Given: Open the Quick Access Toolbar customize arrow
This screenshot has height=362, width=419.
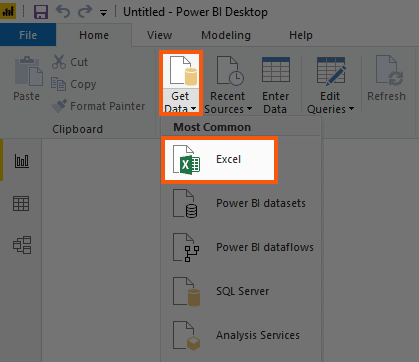Looking at the screenshot, I should tap(104, 13).
